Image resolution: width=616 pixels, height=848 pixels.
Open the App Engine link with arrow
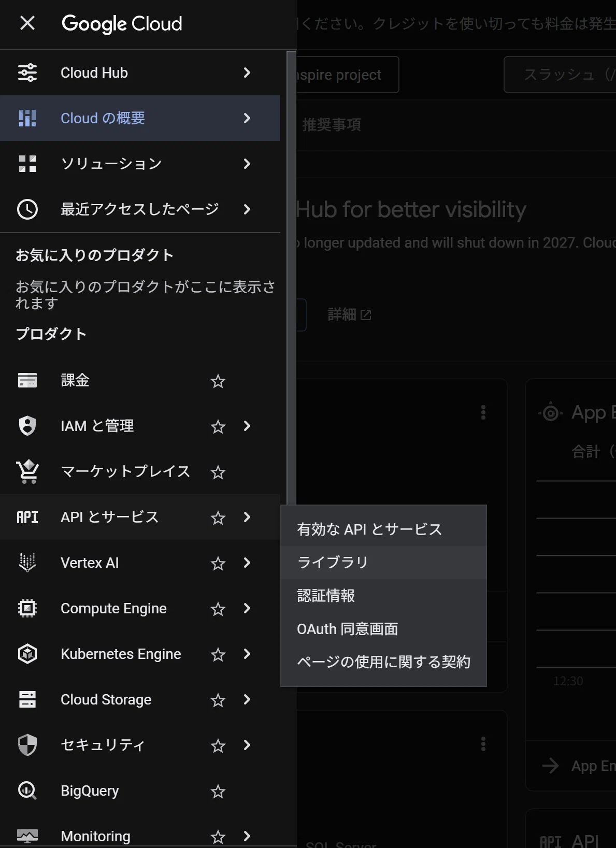[x=578, y=766]
